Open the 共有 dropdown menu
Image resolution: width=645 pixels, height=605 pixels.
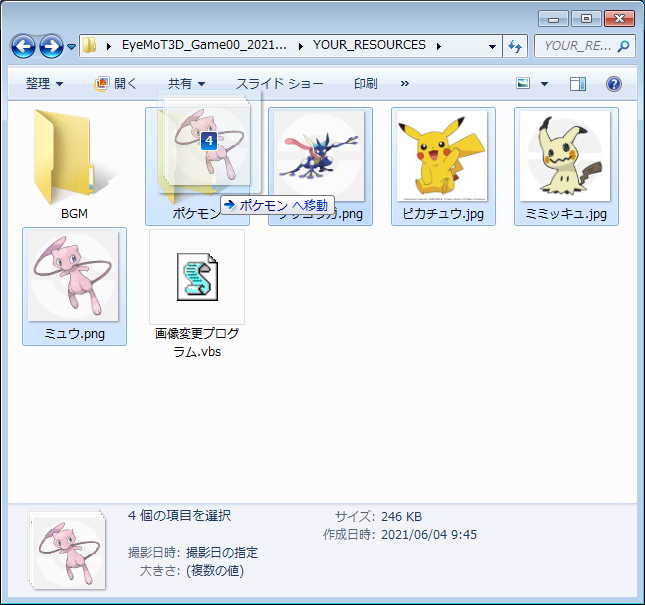tap(186, 84)
